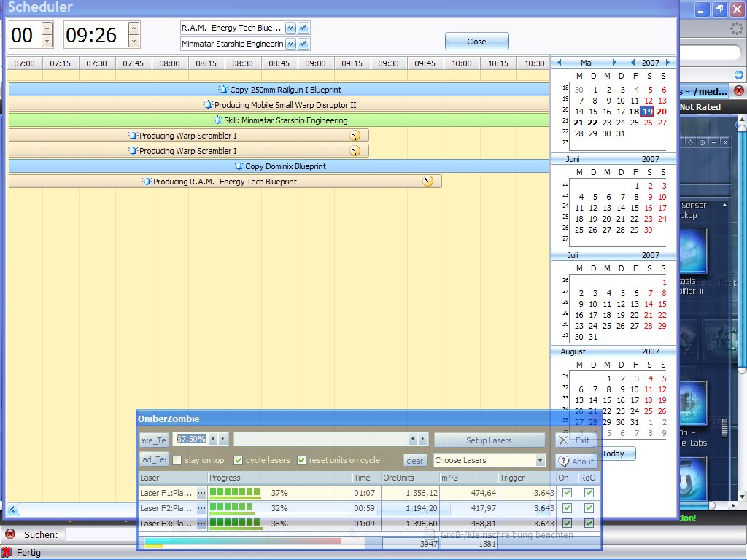
Task: Go to the next year after 2007
Action: [668, 63]
